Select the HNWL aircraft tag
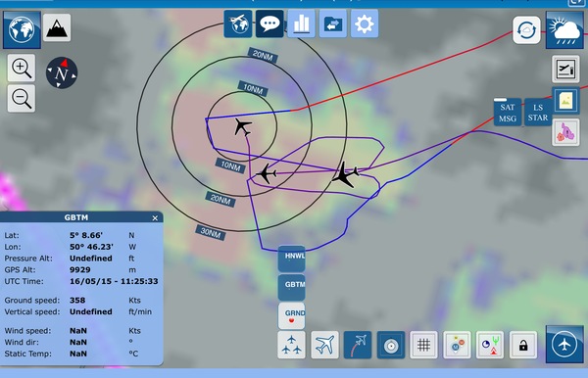This screenshot has width=588, height=378. (291, 259)
